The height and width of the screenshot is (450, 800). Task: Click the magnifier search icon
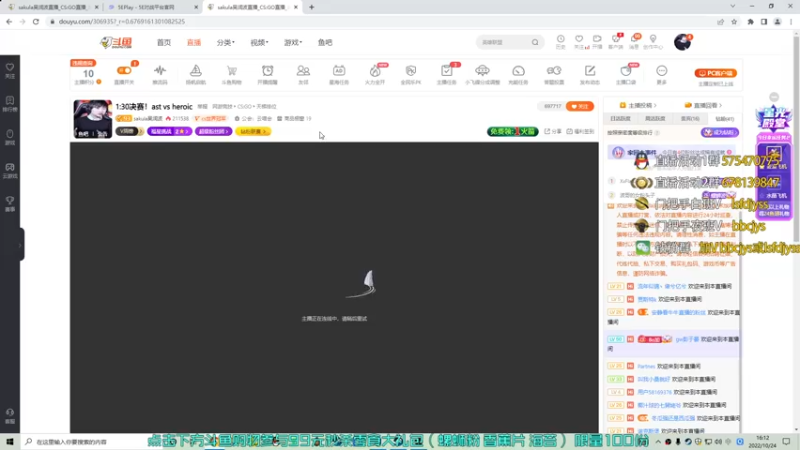point(535,42)
